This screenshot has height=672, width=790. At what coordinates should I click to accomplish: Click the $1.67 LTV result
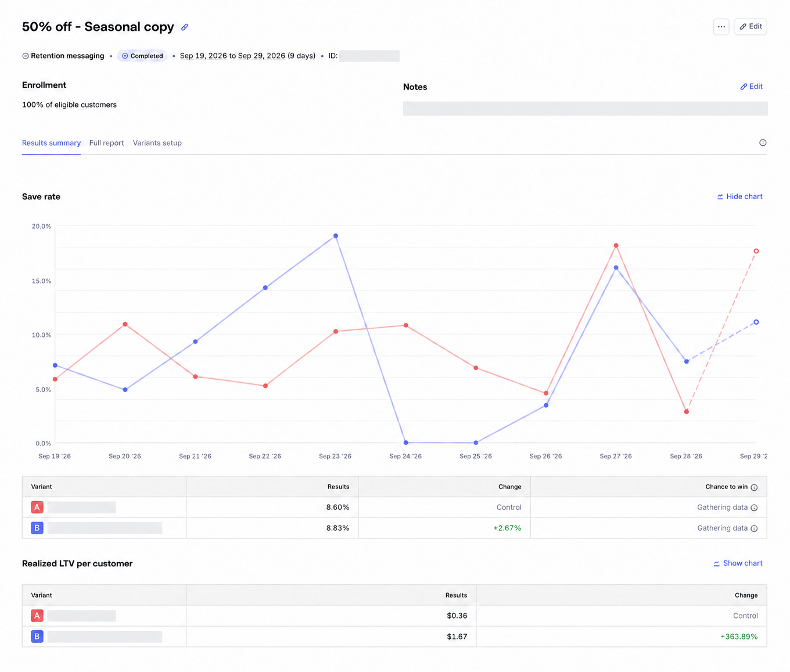coord(457,637)
